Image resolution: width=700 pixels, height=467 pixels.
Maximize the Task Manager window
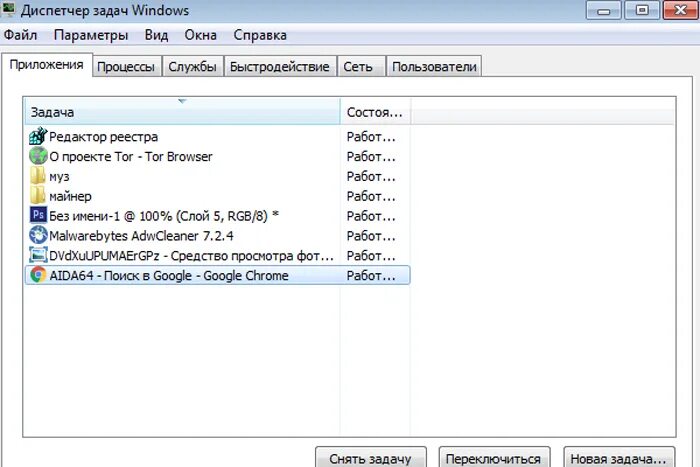pos(642,10)
